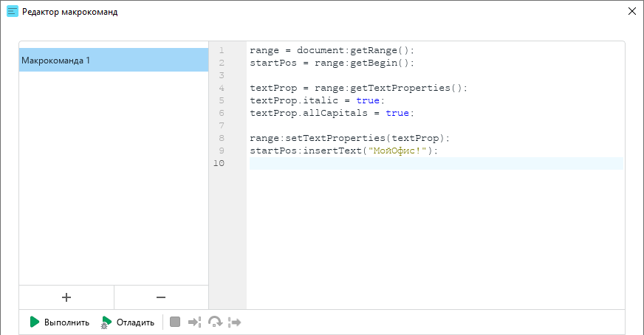The image size is (644, 335).
Task: Close the Редактор макрокоманд window
Action: pyautogui.click(x=632, y=12)
